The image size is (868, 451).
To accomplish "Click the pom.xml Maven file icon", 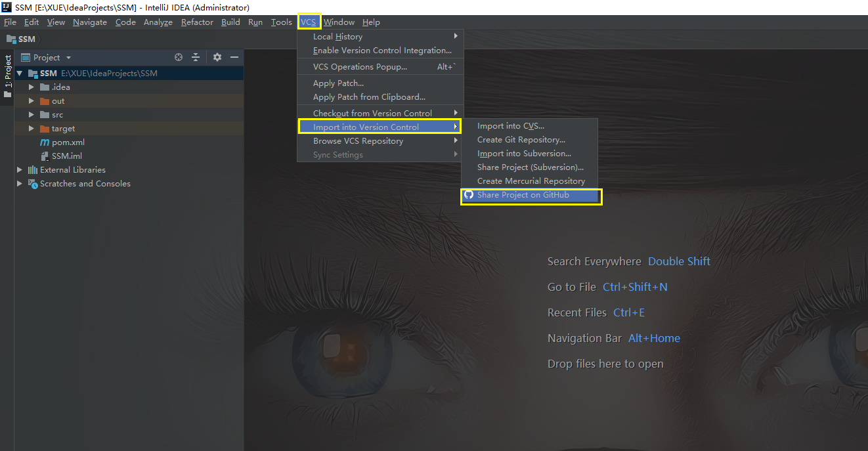I will coord(45,142).
